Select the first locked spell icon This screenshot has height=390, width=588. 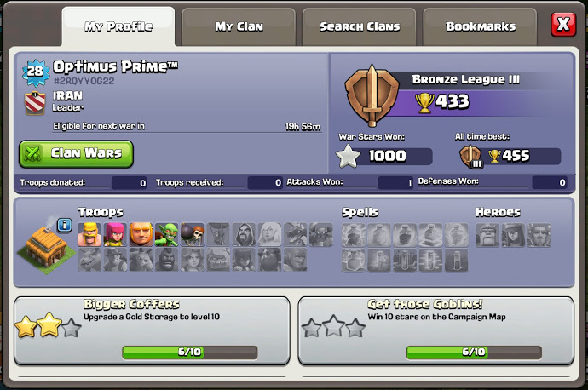click(x=354, y=235)
